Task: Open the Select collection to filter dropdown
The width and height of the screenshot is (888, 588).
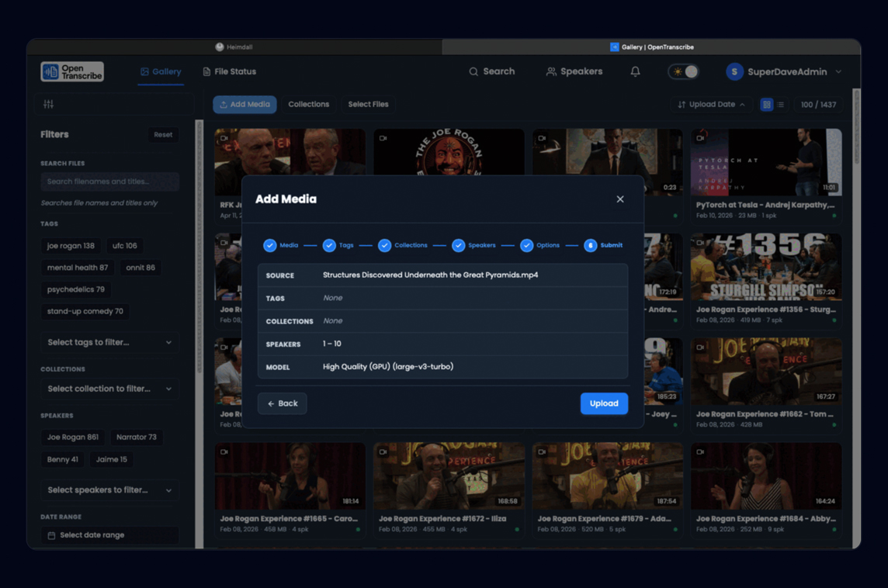Action: tap(109, 389)
